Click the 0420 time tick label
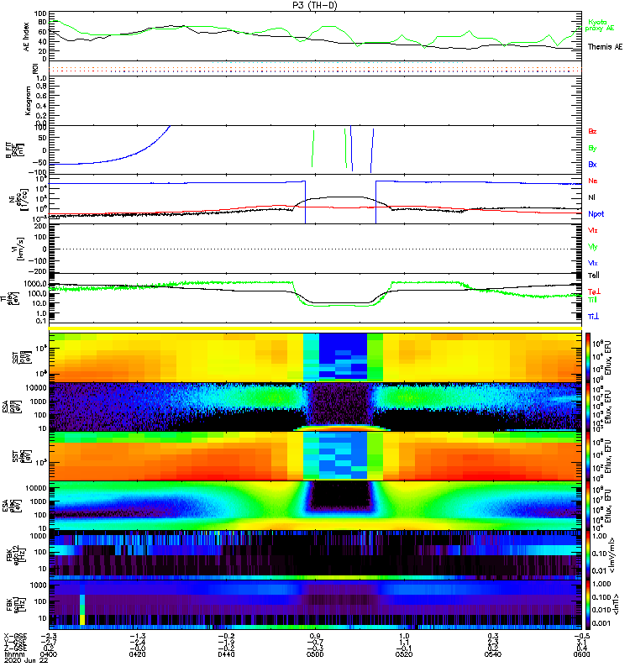Image resolution: width=630 pixels, height=672 pixels. click(x=137, y=654)
